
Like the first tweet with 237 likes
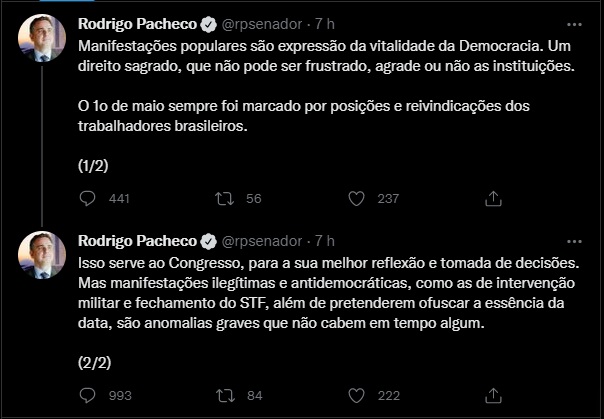(x=355, y=199)
